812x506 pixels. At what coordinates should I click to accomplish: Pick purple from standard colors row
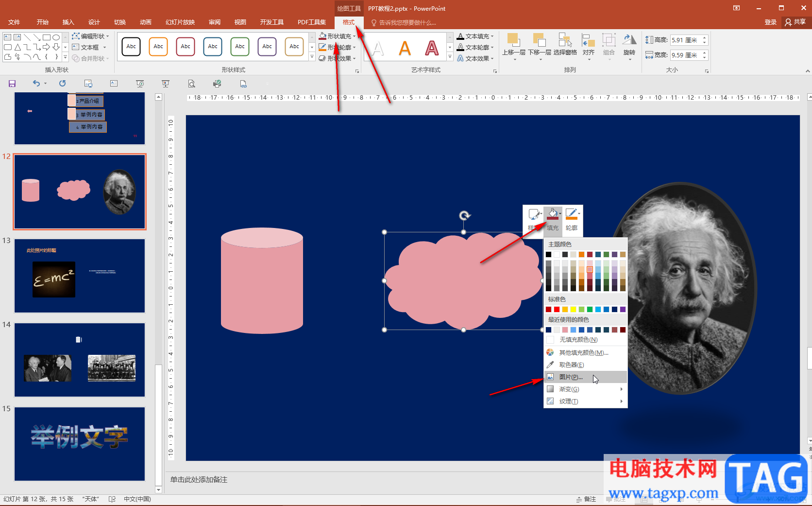pos(623,310)
